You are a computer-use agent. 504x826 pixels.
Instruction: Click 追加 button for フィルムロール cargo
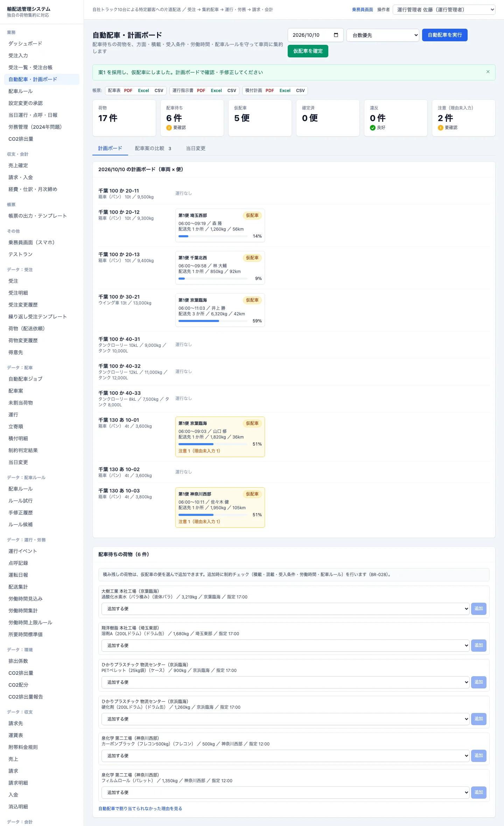click(479, 792)
